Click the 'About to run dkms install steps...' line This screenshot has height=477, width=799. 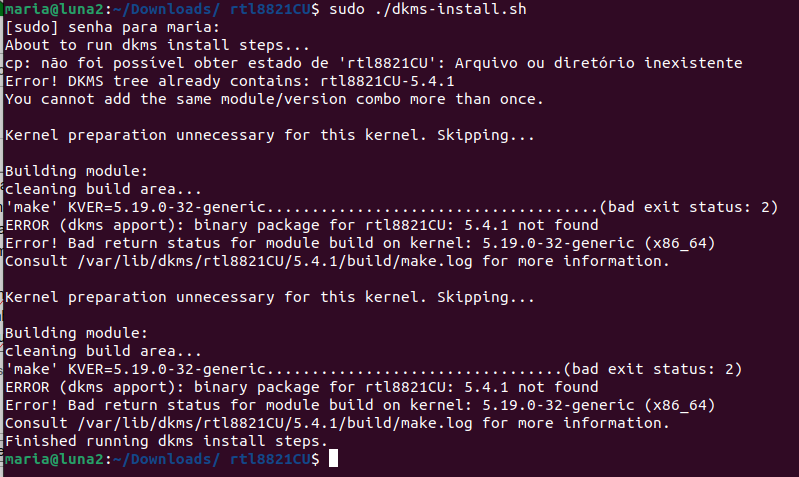click(x=157, y=45)
